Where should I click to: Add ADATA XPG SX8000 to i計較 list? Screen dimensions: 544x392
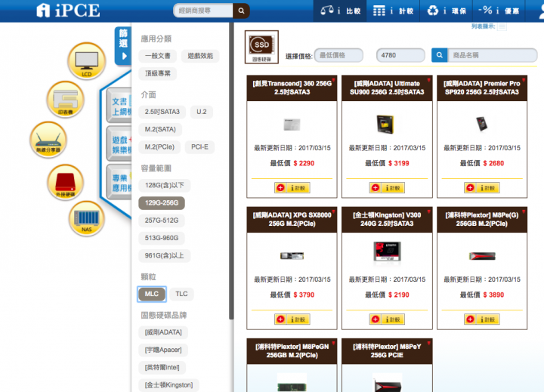click(x=292, y=319)
